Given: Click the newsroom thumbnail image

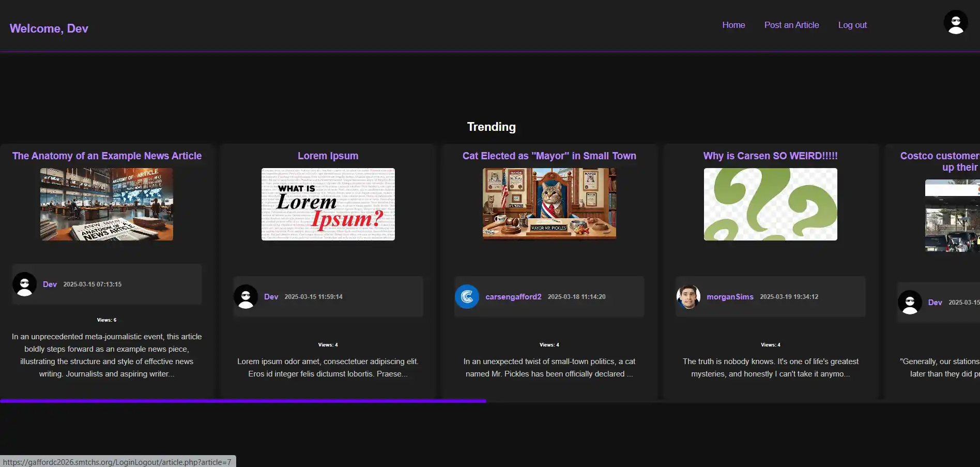Looking at the screenshot, I should click(107, 204).
